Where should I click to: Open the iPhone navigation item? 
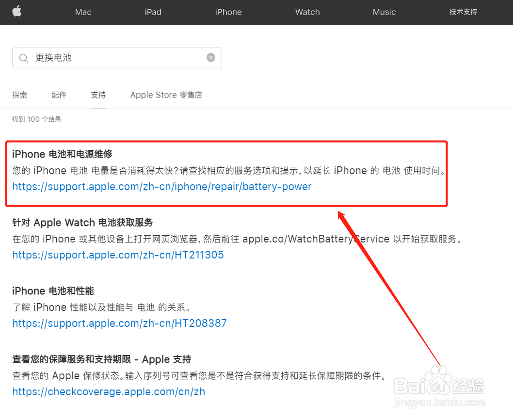228,12
